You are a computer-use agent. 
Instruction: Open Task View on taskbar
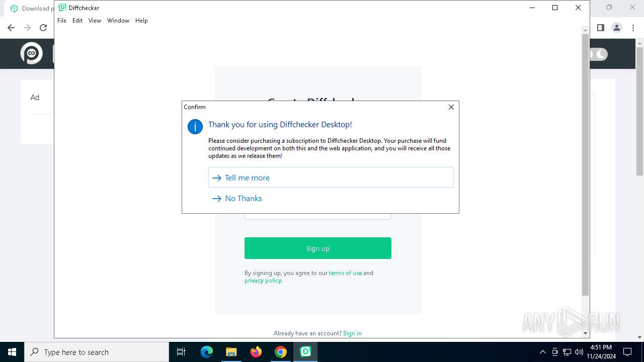point(181,352)
